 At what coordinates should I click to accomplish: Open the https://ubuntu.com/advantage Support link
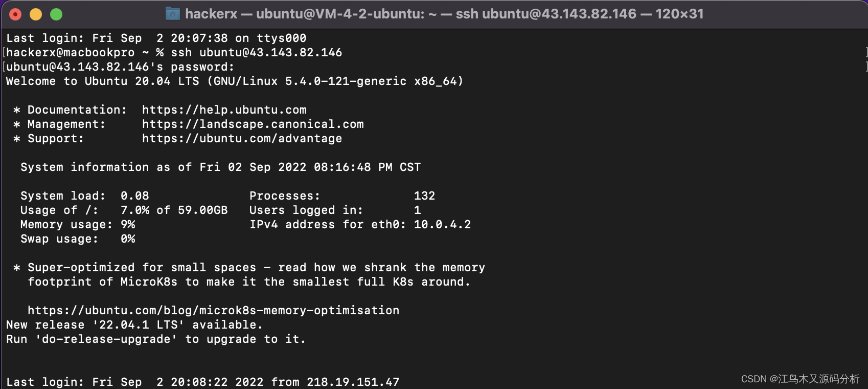coord(242,138)
